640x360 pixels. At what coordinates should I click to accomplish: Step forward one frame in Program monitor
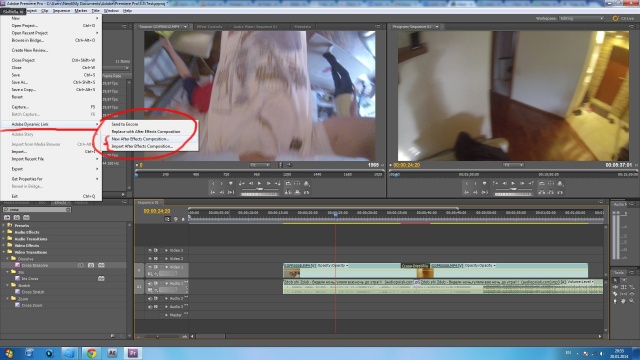pyautogui.click(x=522, y=184)
